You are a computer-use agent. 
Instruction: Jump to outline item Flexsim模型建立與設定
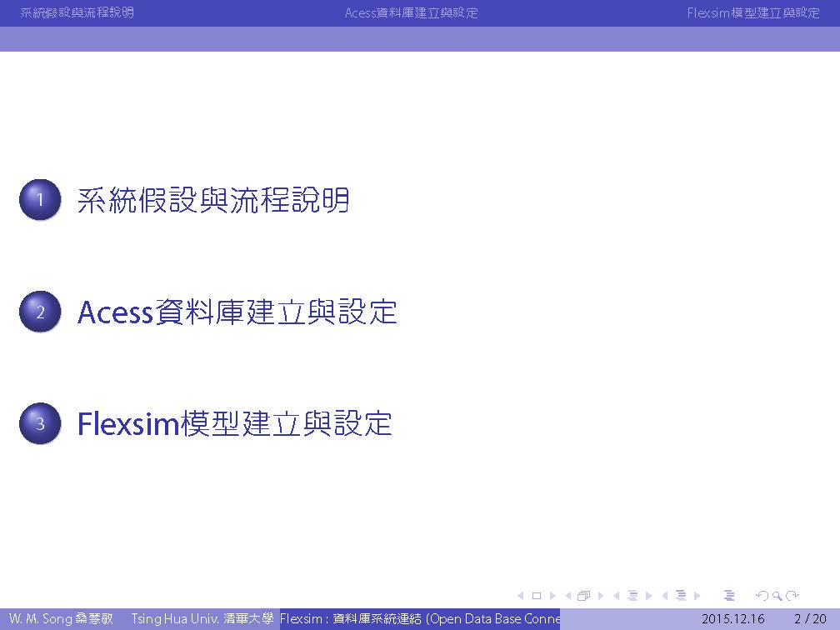[234, 424]
